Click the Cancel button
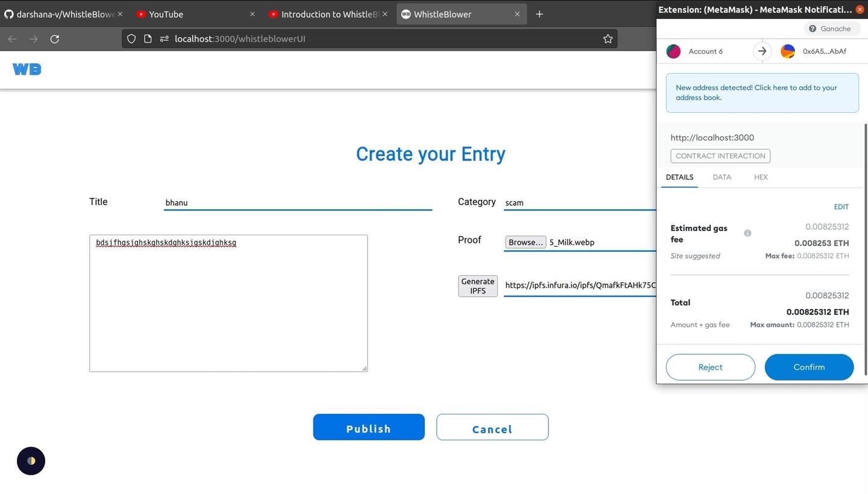The height and width of the screenshot is (494, 868). pos(492,427)
